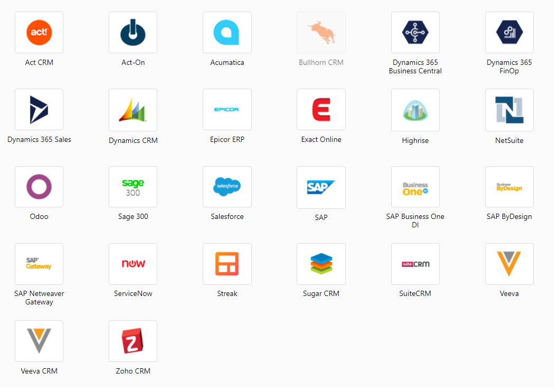Click the 'SAP ByDesign' caption

[509, 216]
